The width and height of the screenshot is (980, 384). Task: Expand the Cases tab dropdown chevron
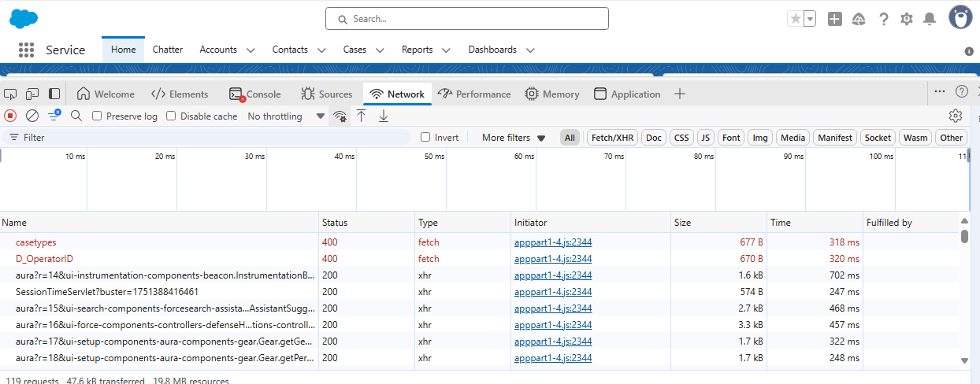(380, 50)
